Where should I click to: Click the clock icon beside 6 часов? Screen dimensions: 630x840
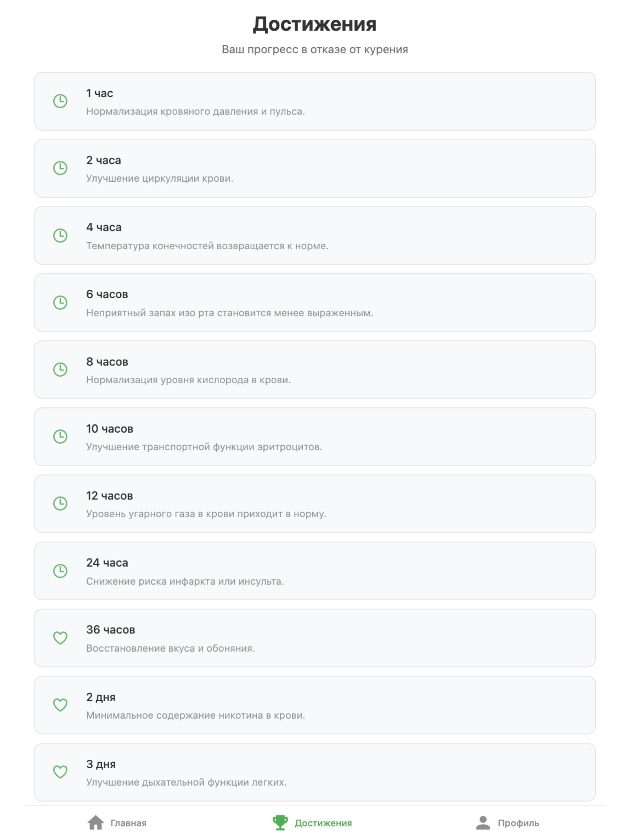(60, 303)
